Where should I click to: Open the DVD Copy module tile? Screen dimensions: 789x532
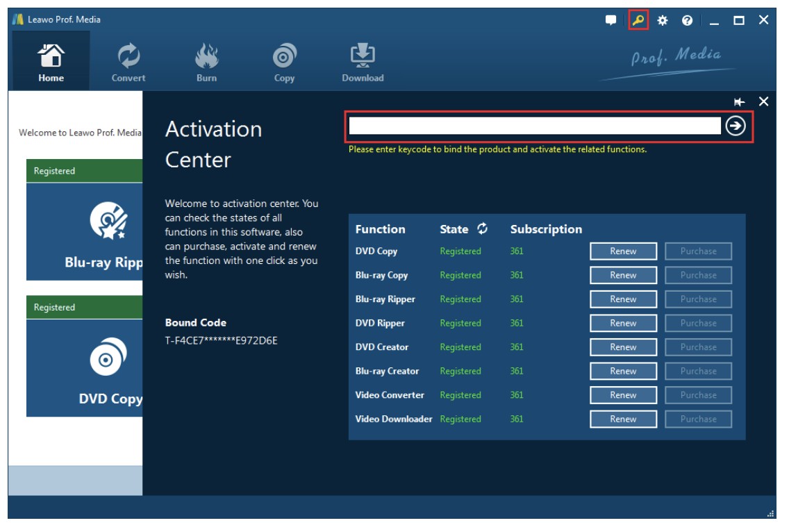coord(85,368)
